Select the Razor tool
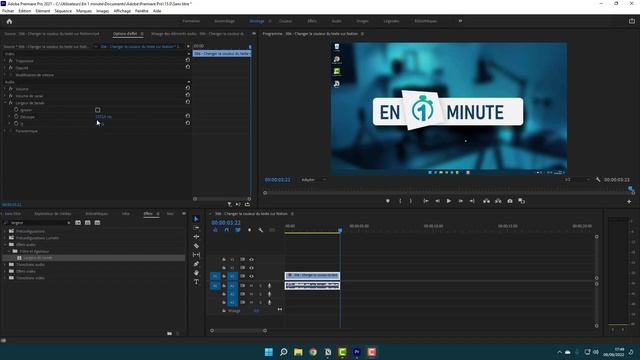 [196, 246]
